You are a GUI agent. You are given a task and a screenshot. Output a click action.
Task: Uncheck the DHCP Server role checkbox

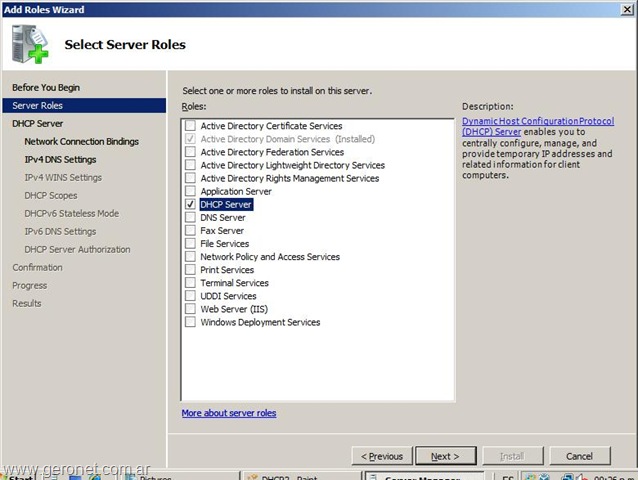point(190,204)
